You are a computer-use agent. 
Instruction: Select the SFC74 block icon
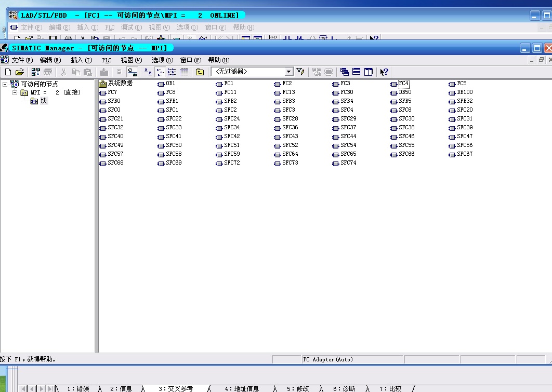pyautogui.click(x=335, y=163)
